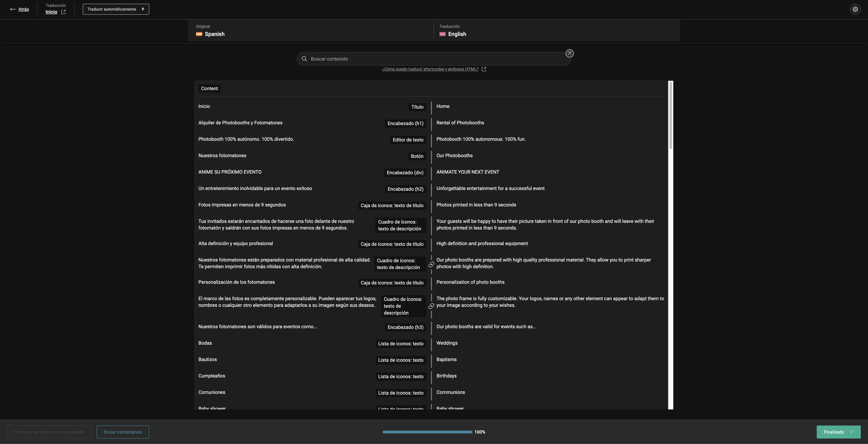
Task: Click the Enviar comentarios button
Action: (123, 432)
